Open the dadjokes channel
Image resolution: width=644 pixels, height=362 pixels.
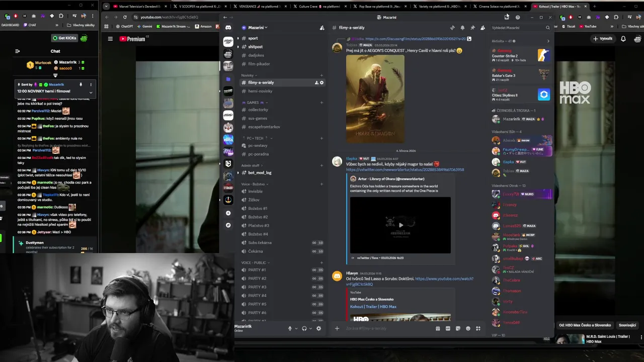pyautogui.click(x=282, y=55)
